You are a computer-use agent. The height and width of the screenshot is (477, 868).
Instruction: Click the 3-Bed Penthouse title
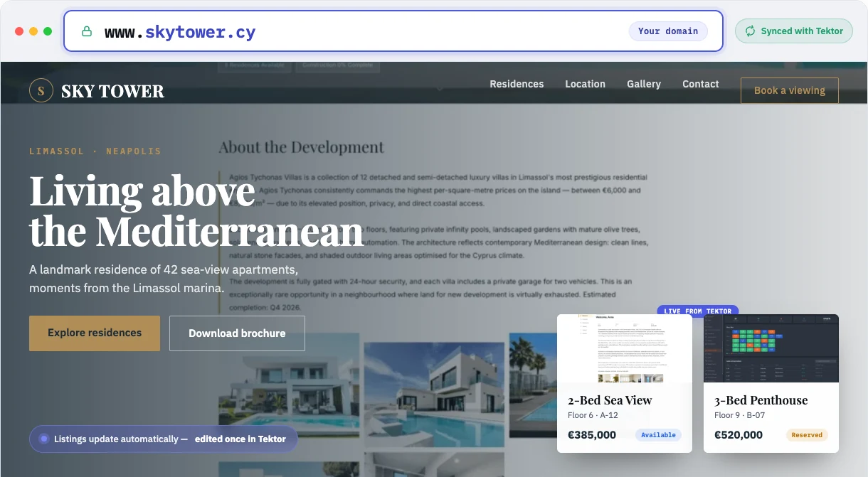pos(761,400)
